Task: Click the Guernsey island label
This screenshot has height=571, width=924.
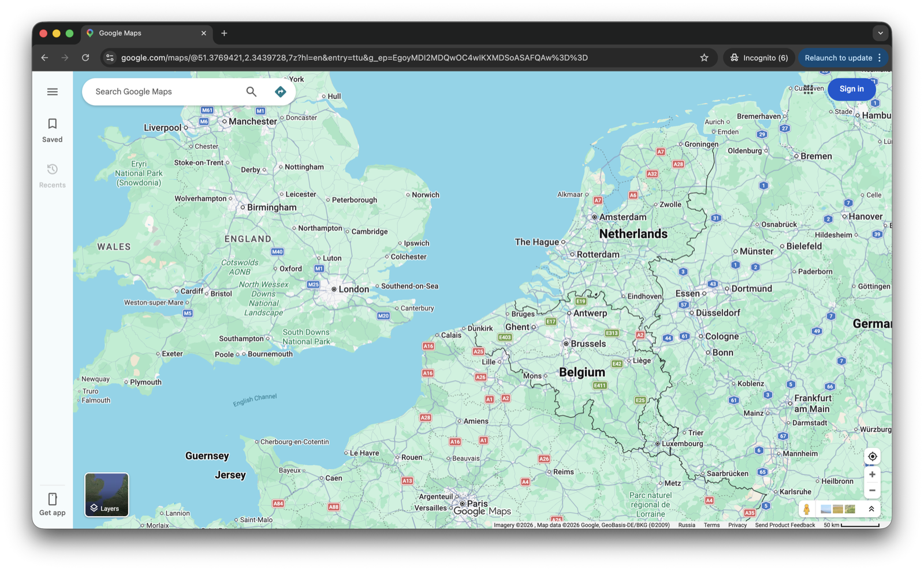Action: tap(207, 456)
